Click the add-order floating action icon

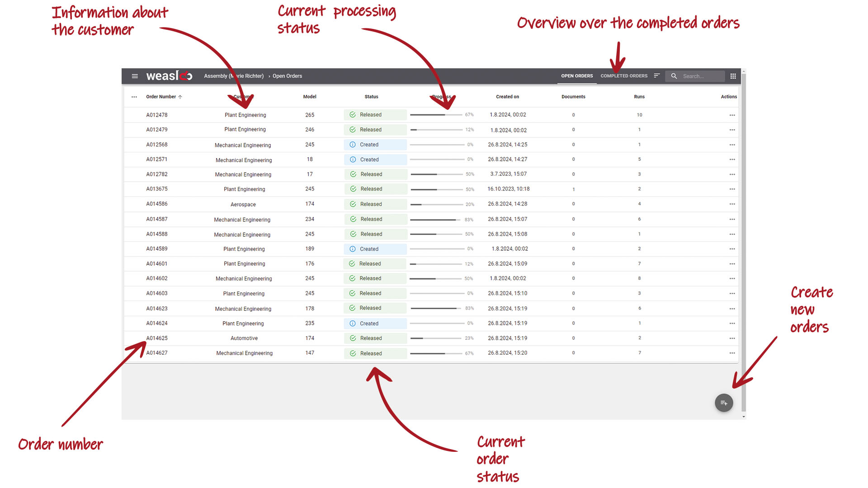pos(724,403)
